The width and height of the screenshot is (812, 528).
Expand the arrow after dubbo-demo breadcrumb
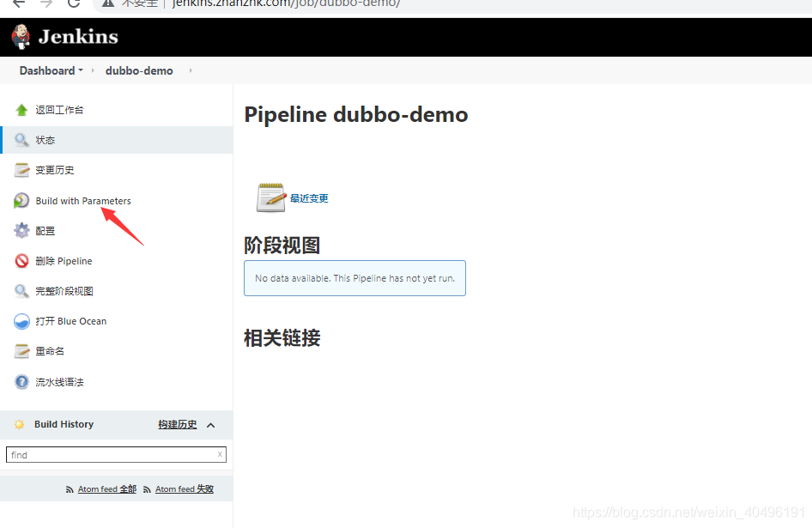pyautogui.click(x=191, y=70)
